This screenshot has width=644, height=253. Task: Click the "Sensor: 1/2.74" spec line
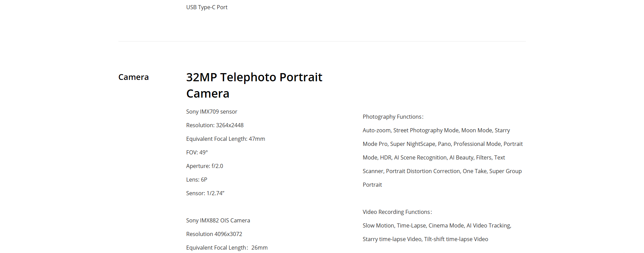click(x=205, y=193)
